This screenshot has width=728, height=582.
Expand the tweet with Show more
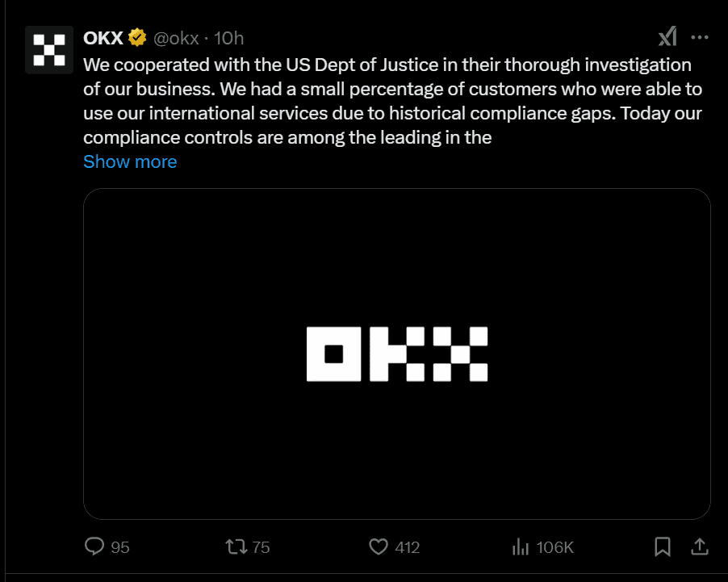coord(130,161)
